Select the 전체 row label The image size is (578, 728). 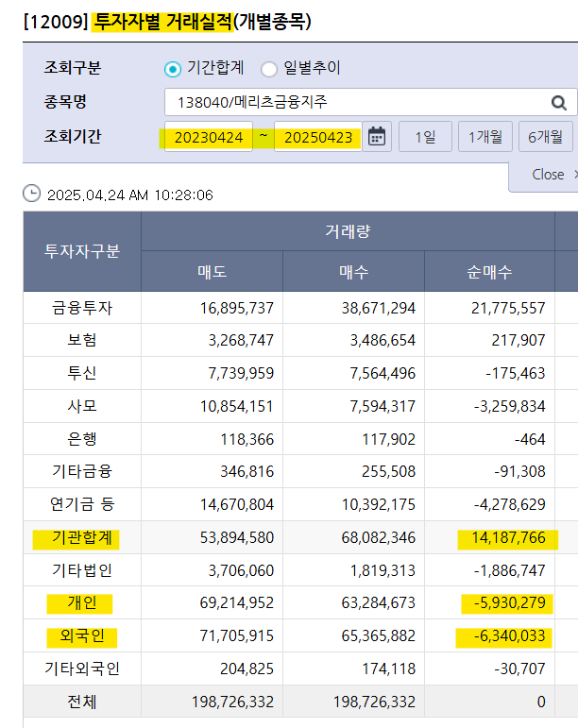[82, 702]
